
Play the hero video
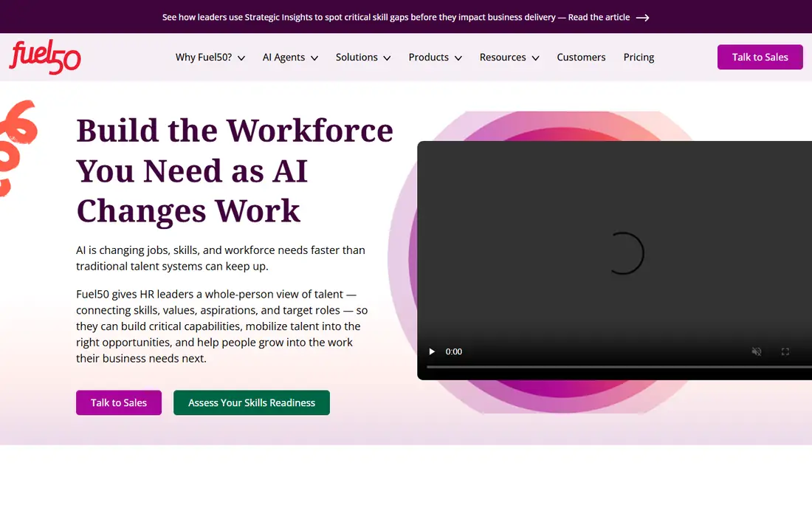pyautogui.click(x=432, y=351)
